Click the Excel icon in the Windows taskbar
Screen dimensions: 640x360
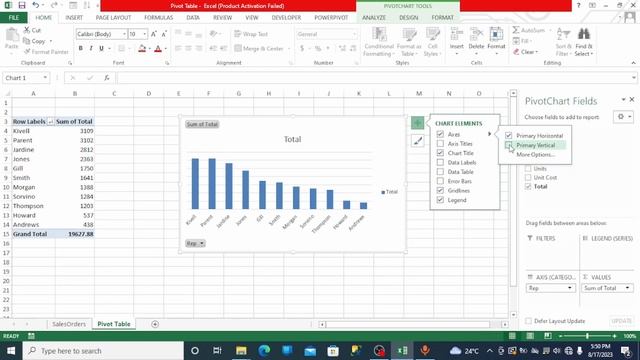click(x=402, y=351)
